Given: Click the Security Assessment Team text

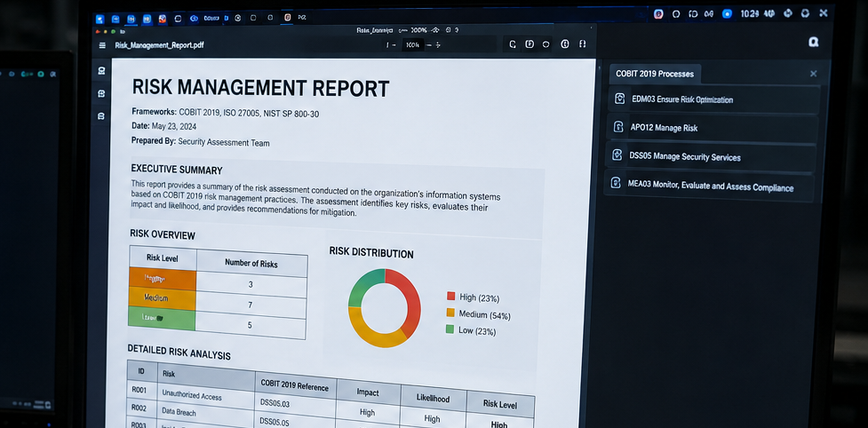Looking at the screenshot, I should coord(224,143).
